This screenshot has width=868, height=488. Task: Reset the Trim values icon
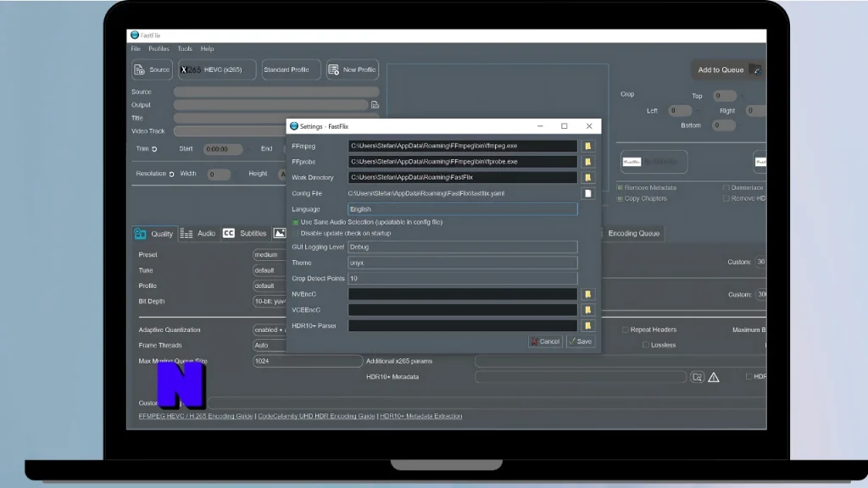(154, 149)
